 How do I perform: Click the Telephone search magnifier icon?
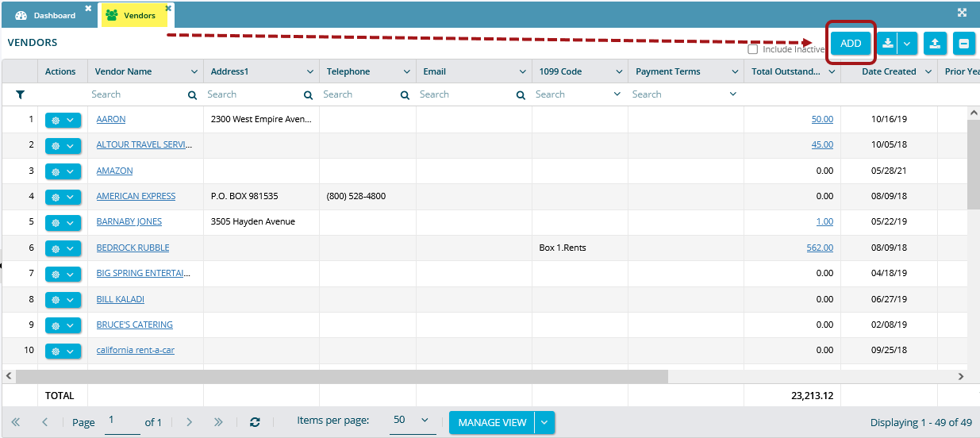click(405, 95)
